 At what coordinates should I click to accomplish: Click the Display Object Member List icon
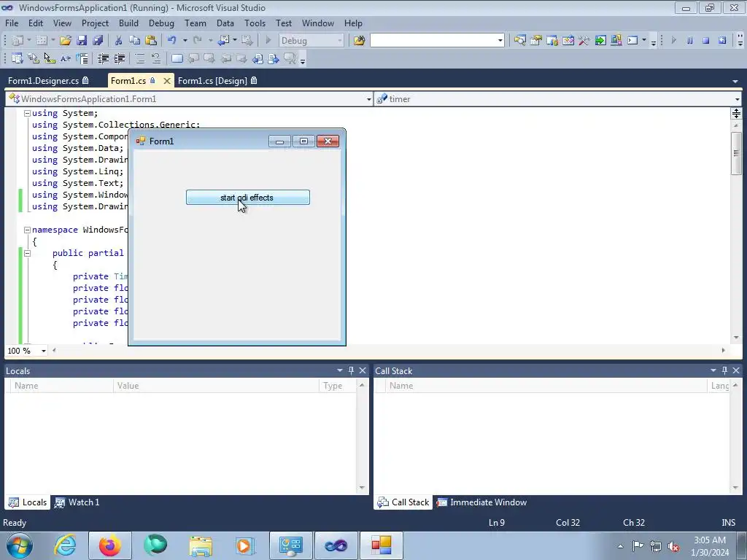point(18,58)
